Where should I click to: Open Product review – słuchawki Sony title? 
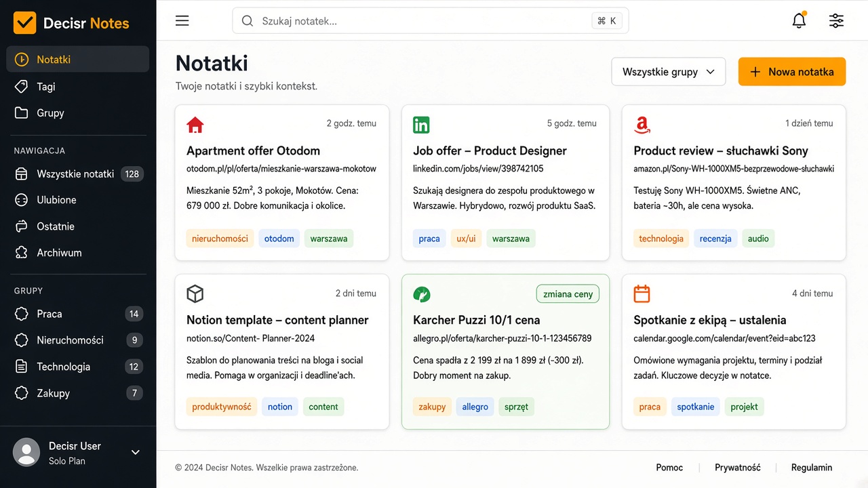click(x=721, y=150)
